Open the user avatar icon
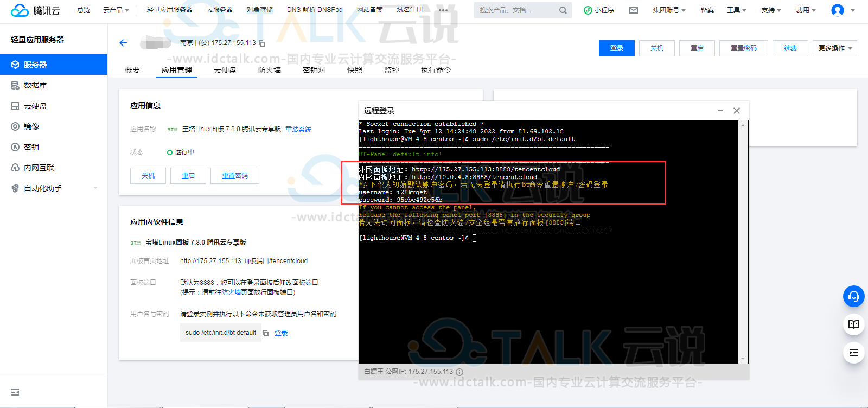 (838, 10)
